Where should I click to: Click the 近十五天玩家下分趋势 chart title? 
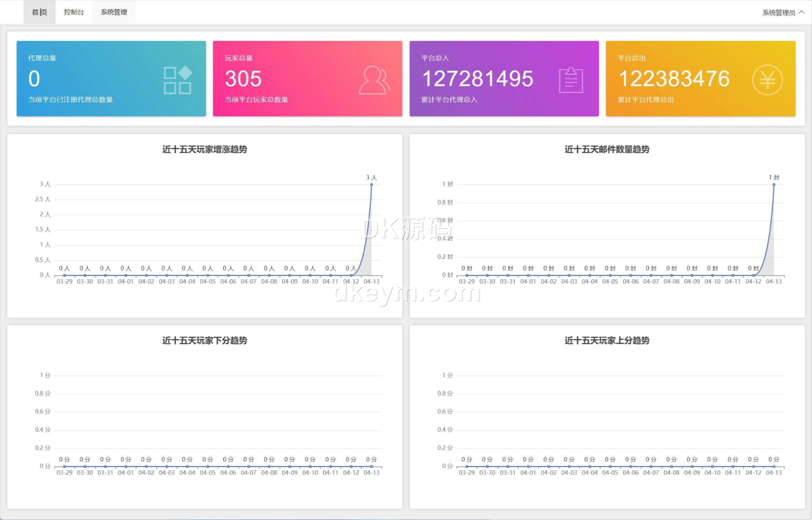coord(205,340)
